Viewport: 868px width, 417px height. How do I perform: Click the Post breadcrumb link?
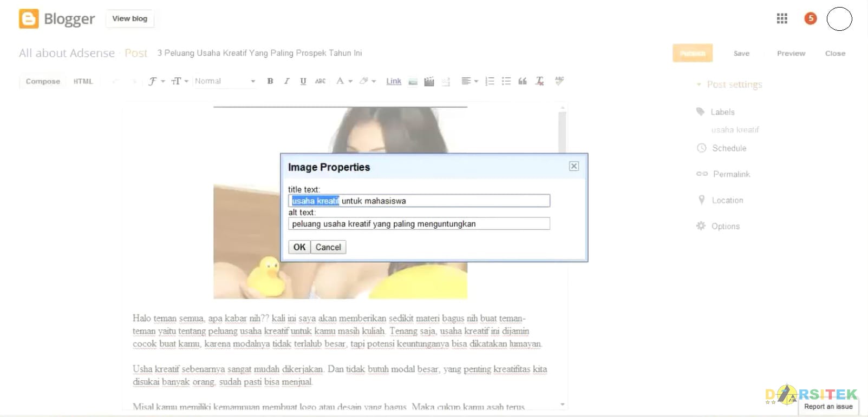point(136,53)
